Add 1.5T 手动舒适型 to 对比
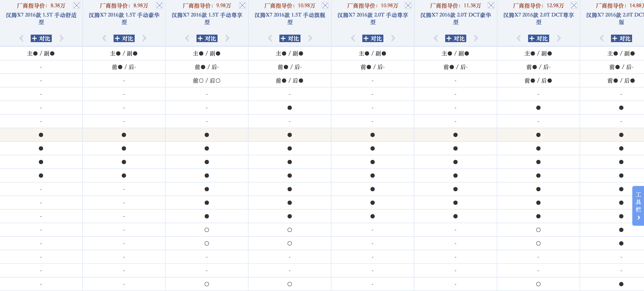The image size is (644, 291). click(41, 38)
